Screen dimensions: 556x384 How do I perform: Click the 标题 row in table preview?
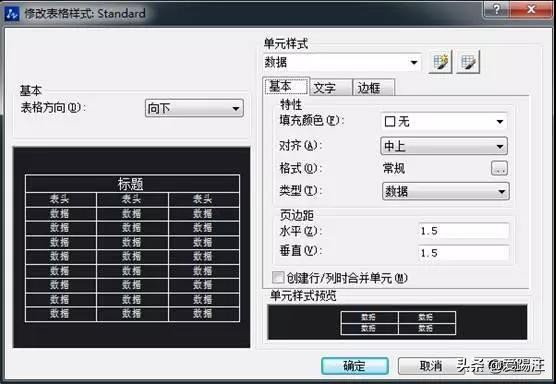click(132, 184)
